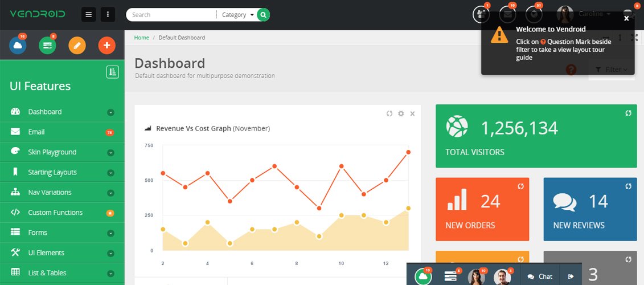Expand the Skin Playground menu chevron
Image resolution: width=644 pixels, height=285 pixels.
coord(110,153)
